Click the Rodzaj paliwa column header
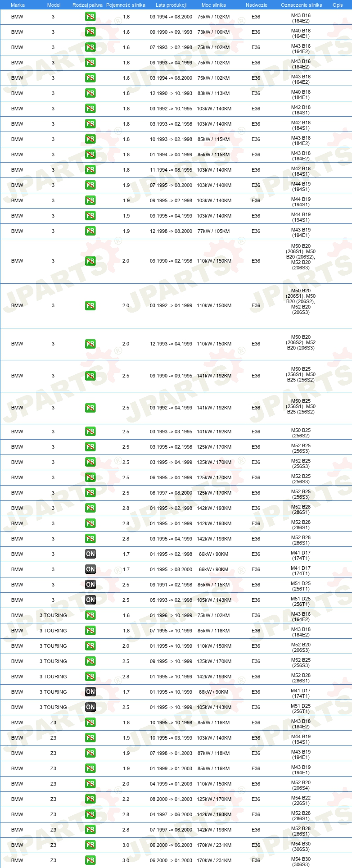The image size is (352, 868). point(87,5)
